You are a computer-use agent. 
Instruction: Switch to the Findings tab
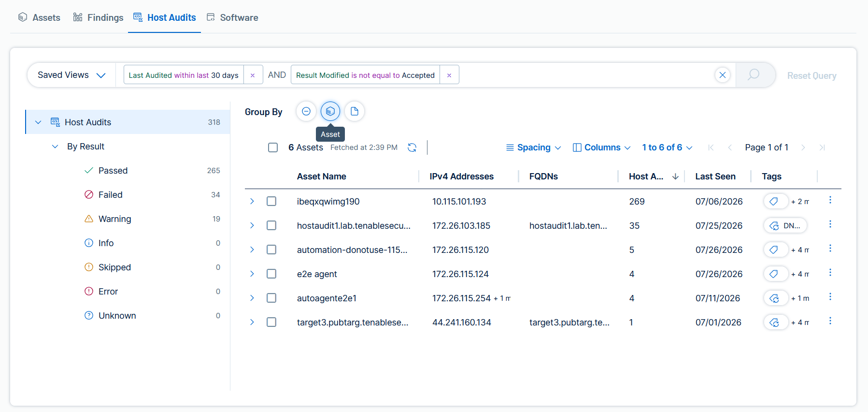pyautogui.click(x=98, y=17)
